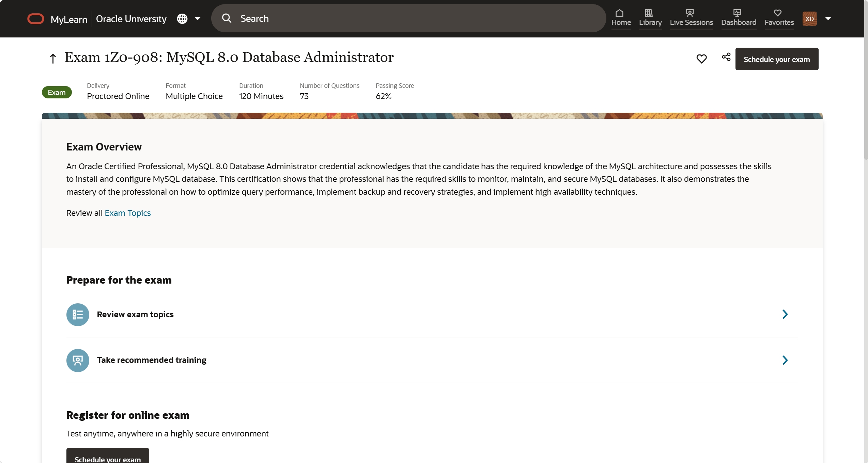Screen dimensions: 868x463
Task: Open Live Sessions page
Action: 691,18
